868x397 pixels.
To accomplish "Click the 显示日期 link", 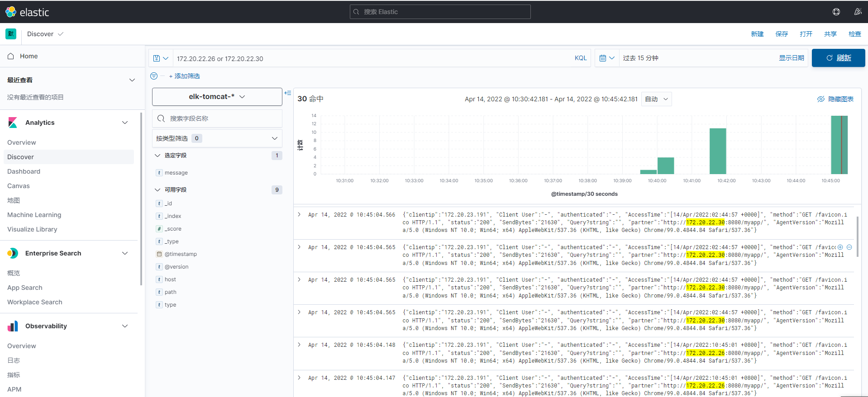I will [x=792, y=58].
